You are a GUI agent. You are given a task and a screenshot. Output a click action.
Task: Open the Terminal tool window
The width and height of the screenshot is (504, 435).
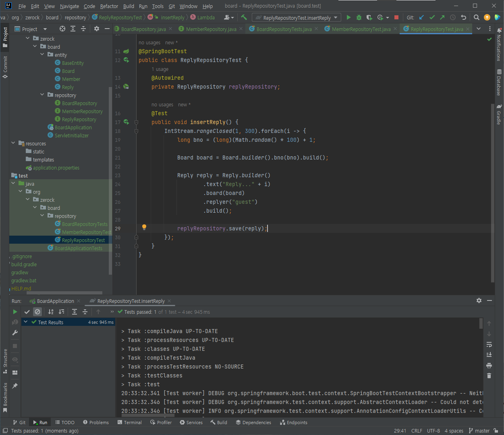[x=130, y=423]
